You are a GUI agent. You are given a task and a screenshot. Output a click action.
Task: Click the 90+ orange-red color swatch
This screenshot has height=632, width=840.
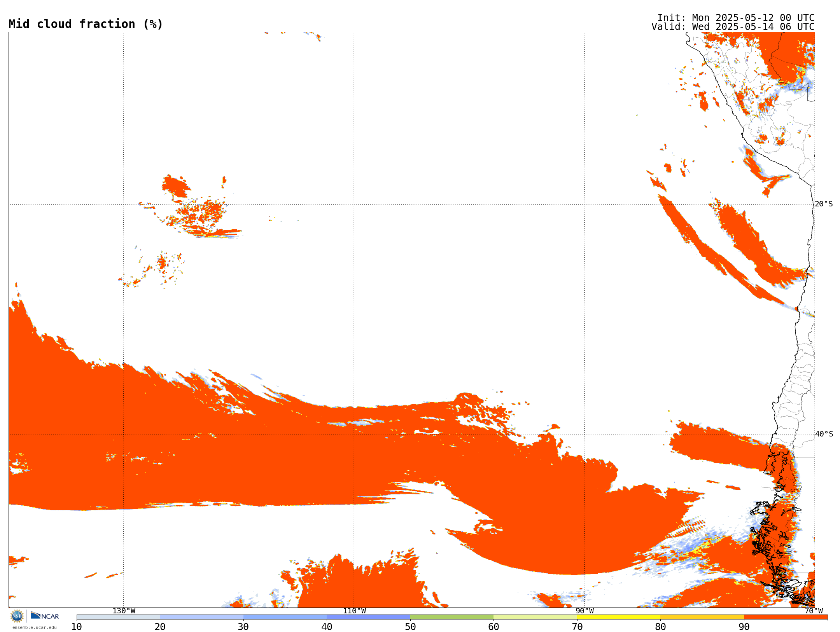pyautogui.click(x=786, y=617)
